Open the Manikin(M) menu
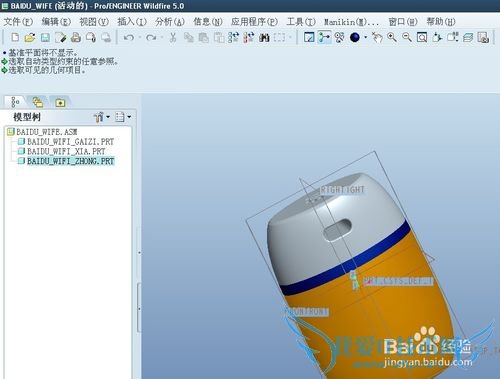This screenshot has width=500, height=379. tap(351, 22)
